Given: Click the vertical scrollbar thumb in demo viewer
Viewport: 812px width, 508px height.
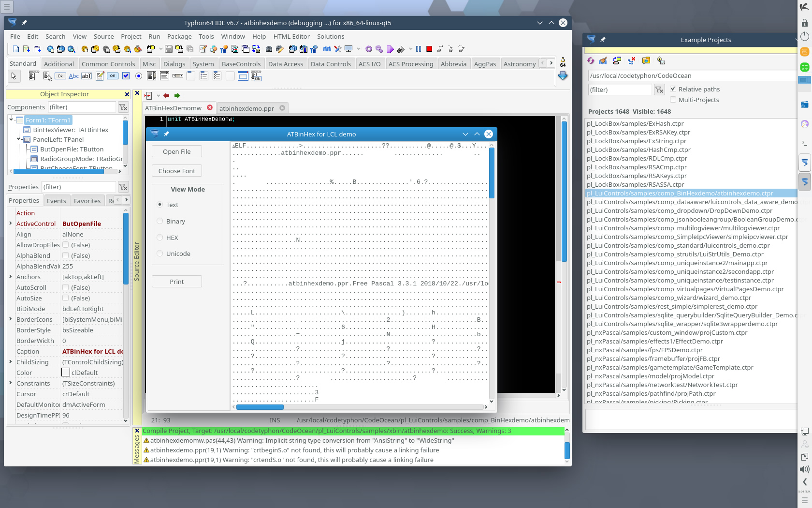Looking at the screenshot, I should [x=492, y=173].
